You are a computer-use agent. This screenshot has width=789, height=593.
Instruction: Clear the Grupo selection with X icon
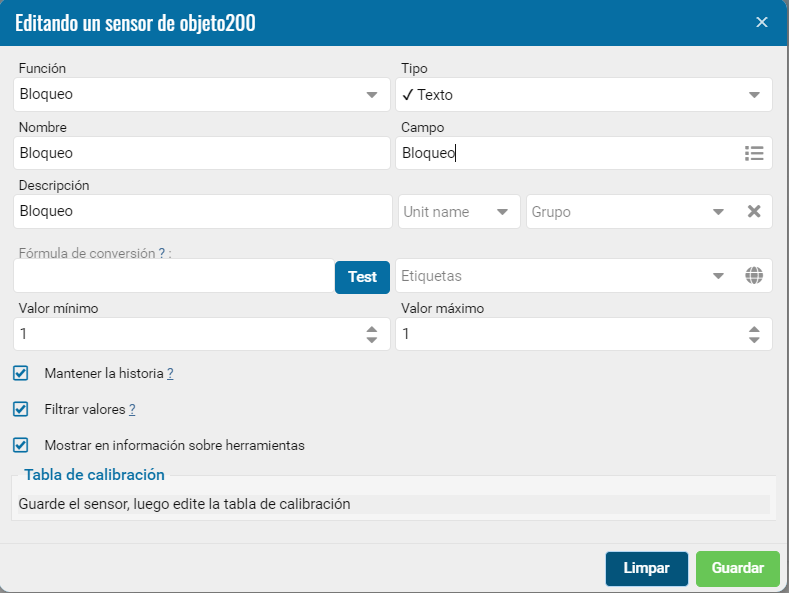coord(754,211)
